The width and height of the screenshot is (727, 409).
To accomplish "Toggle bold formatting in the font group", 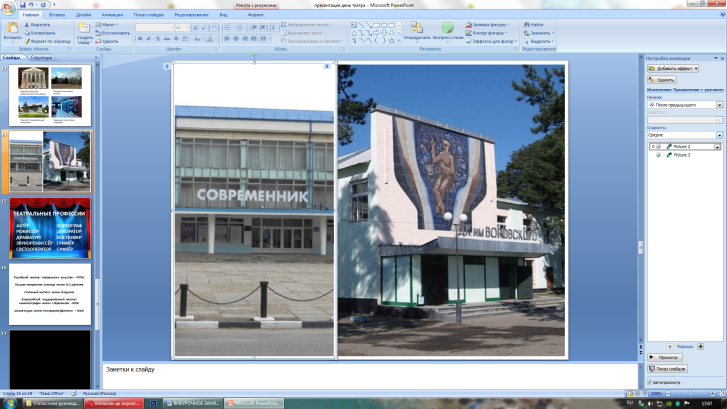I will coord(141,39).
